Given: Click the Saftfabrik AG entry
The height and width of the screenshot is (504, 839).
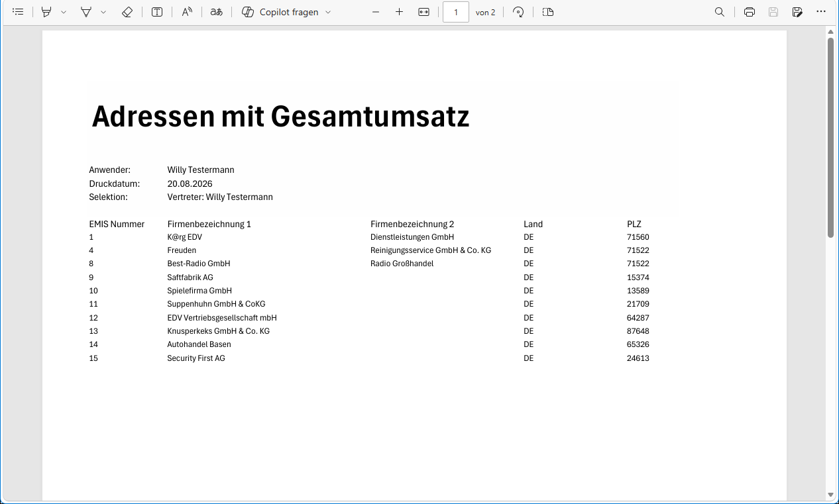Looking at the screenshot, I should 190,277.
